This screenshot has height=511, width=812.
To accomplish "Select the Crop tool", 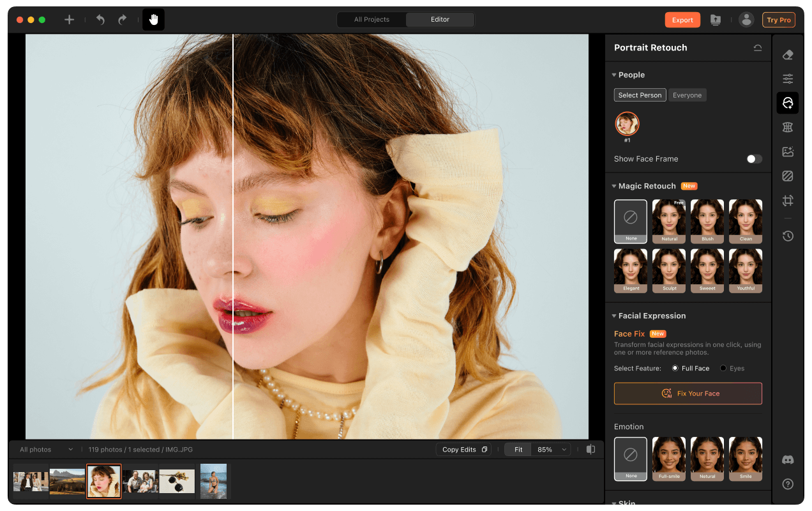I will pyautogui.click(x=788, y=201).
